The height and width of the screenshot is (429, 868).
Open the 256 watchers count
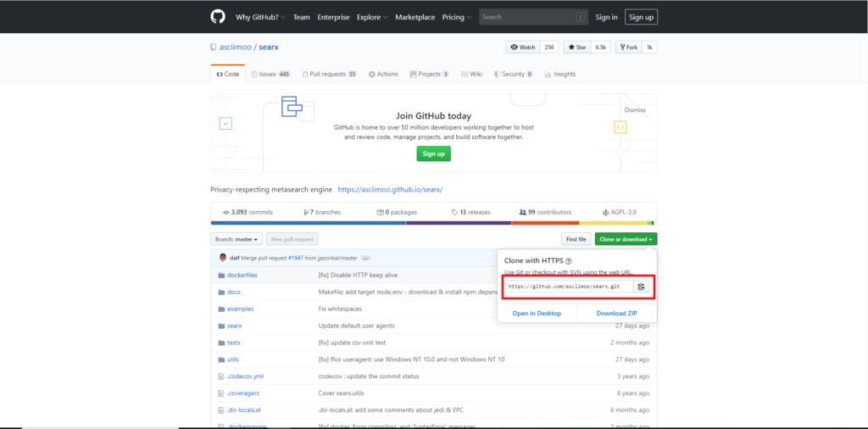point(549,47)
